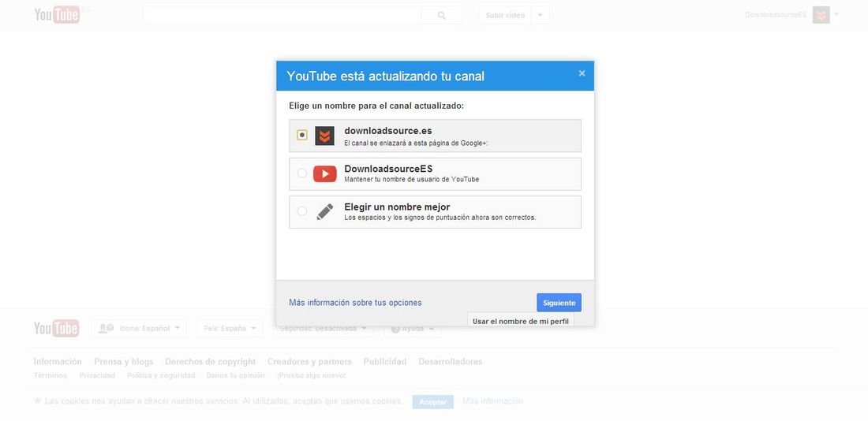868x421 pixels.
Task: Click 'Mantener tu nombre de usuario de YouTube' text
Action: coord(411,179)
